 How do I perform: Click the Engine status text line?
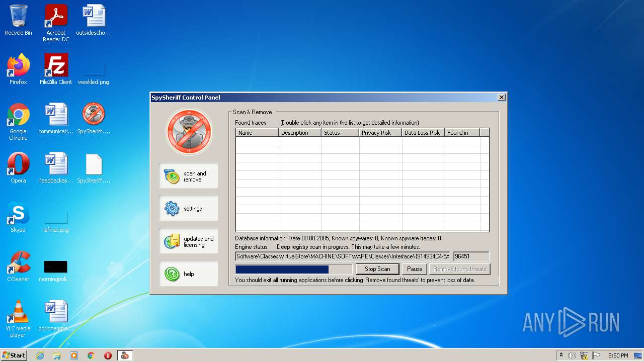(x=328, y=247)
